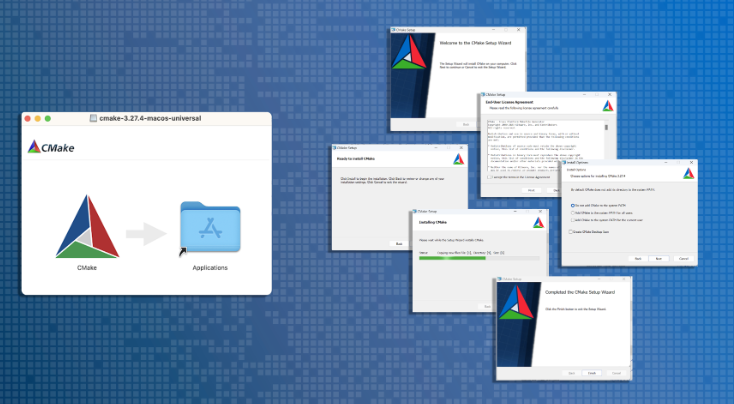Click title bar icon of Install Options window

click(565, 162)
